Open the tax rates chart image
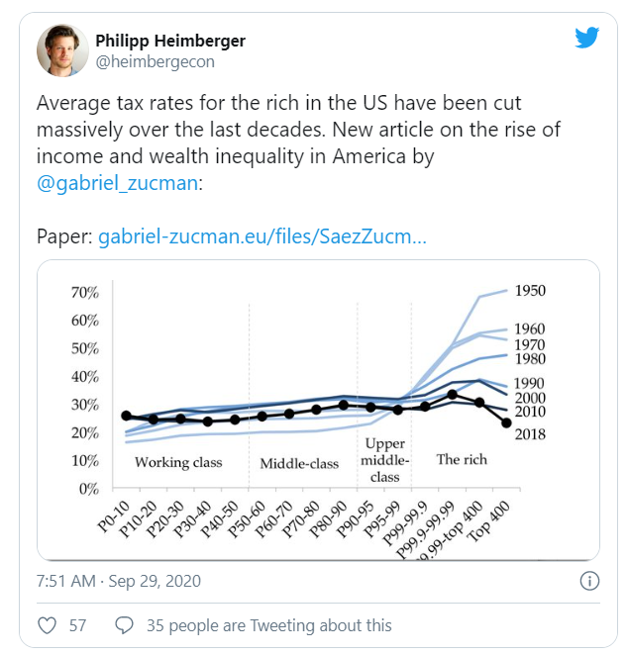The width and height of the screenshot is (628, 656). (x=318, y=410)
